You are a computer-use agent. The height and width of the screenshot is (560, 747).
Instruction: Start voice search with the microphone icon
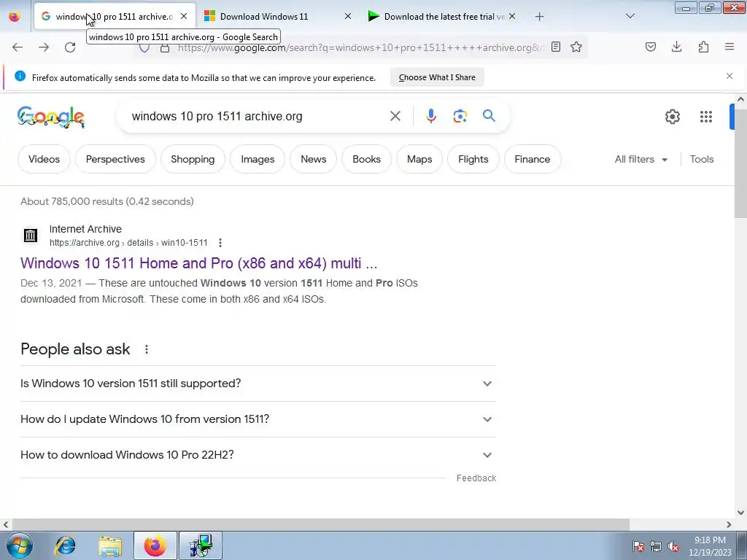(431, 116)
